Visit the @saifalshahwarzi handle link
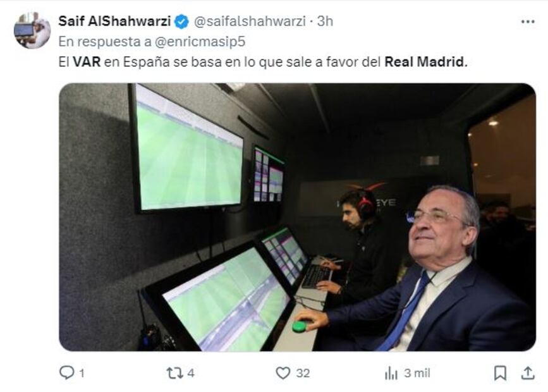The width and height of the screenshot is (548, 392). point(250,21)
